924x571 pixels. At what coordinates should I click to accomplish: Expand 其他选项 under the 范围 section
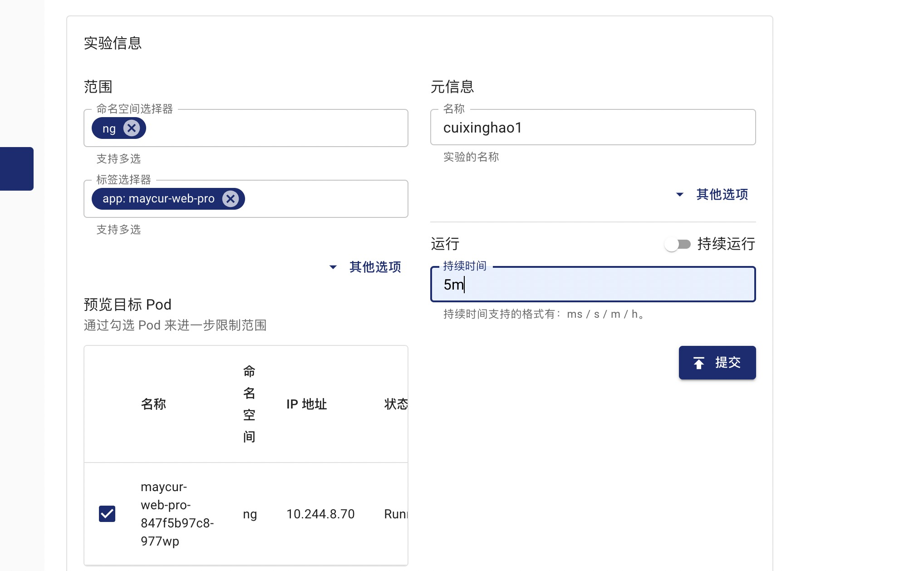375,267
